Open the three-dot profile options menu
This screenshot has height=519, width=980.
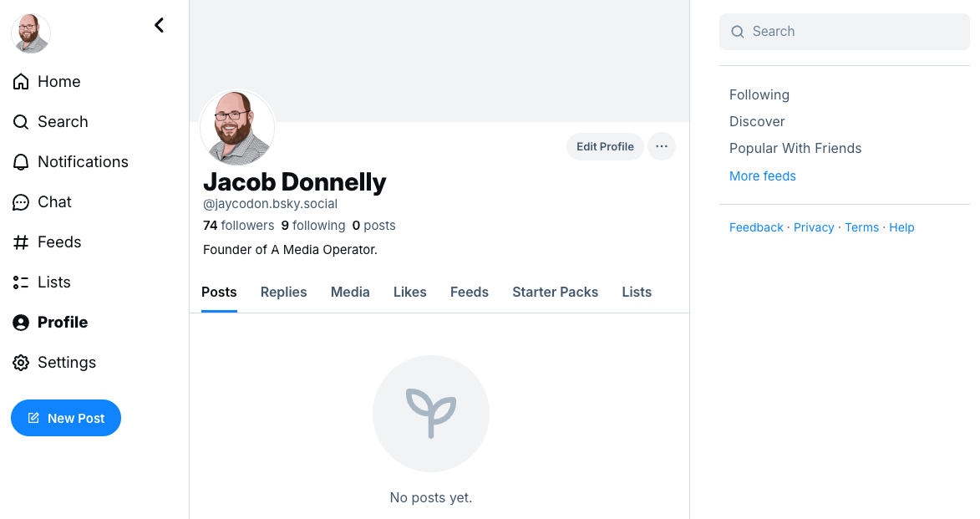click(x=661, y=146)
